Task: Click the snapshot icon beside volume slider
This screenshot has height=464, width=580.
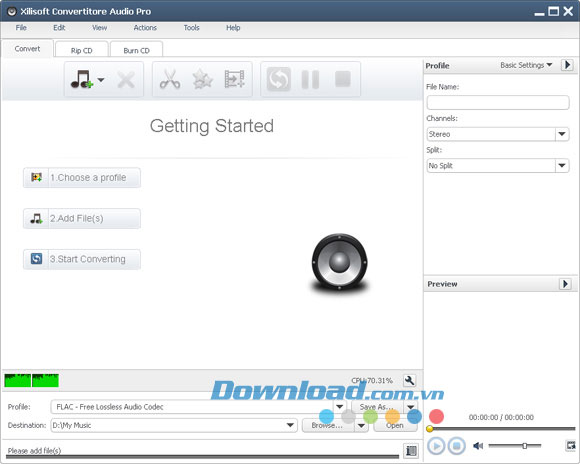Action: pos(570,445)
